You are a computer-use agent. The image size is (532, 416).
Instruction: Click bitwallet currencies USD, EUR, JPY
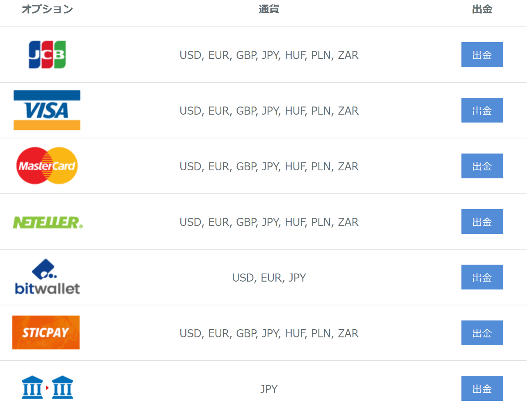point(269,278)
